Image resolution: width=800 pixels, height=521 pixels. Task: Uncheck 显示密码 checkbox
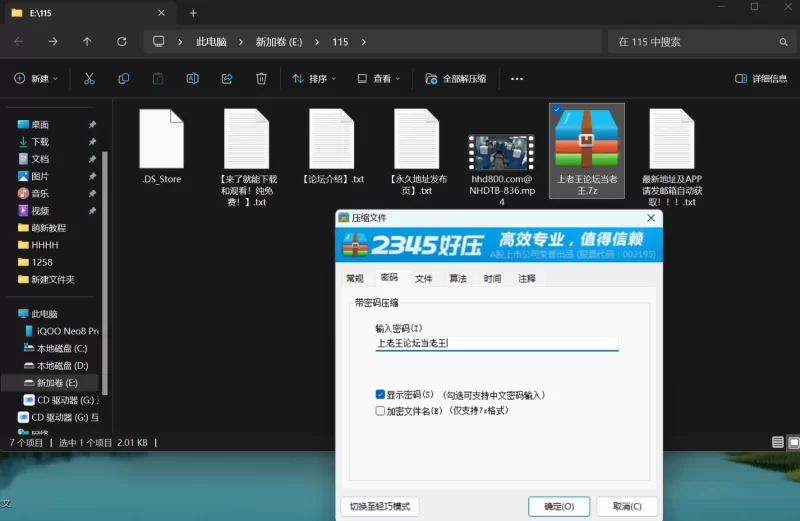point(380,394)
